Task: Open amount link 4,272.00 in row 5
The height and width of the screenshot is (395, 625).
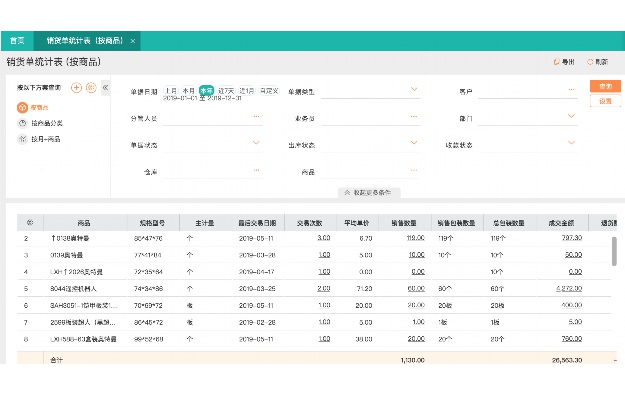Action: coord(569,289)
